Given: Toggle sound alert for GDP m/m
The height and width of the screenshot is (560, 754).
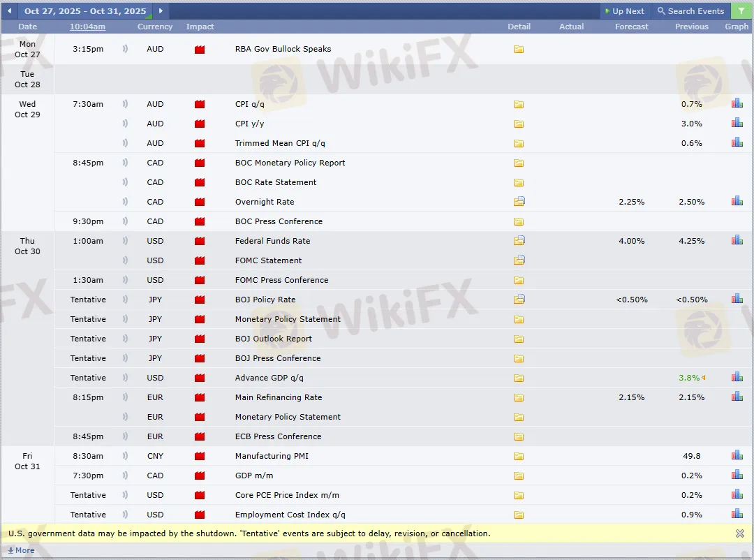Looking at the screenshot, I should [126, 476].
